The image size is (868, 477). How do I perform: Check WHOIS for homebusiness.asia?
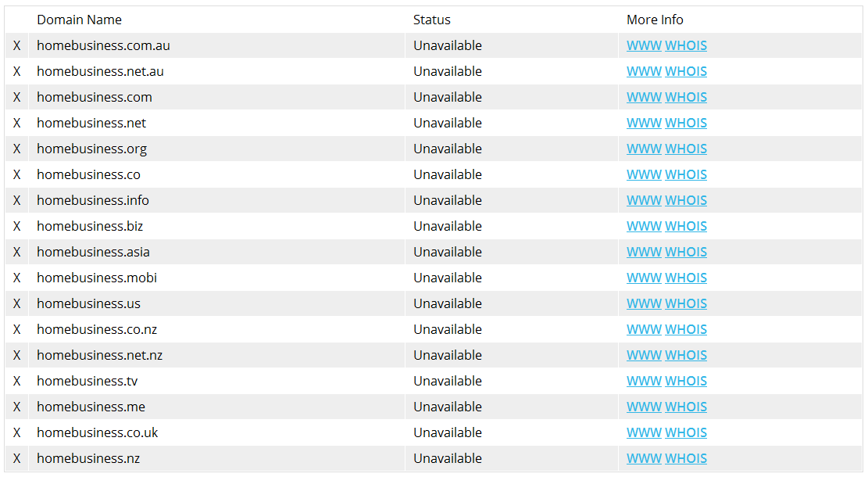click(686, 252)
